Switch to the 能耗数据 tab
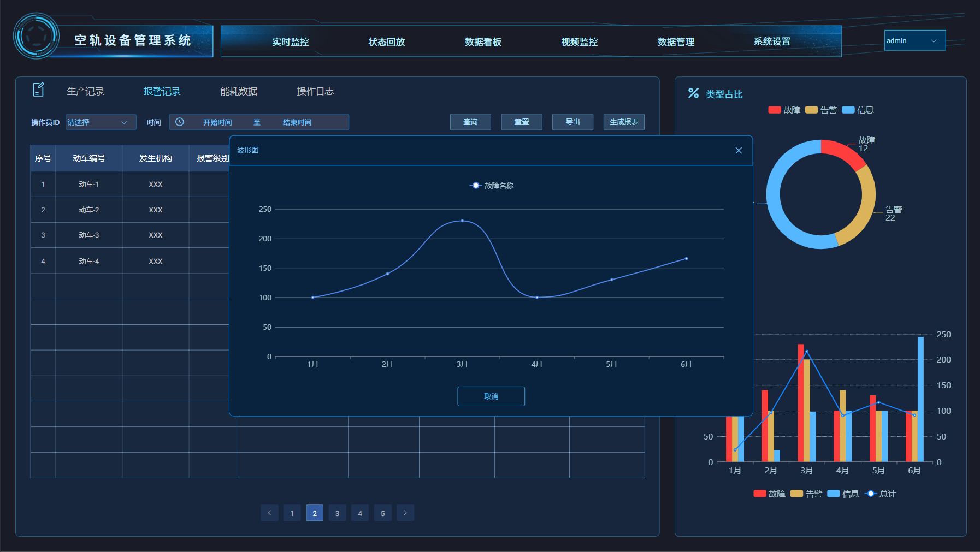980x552 pixels. tap(239, 92)
